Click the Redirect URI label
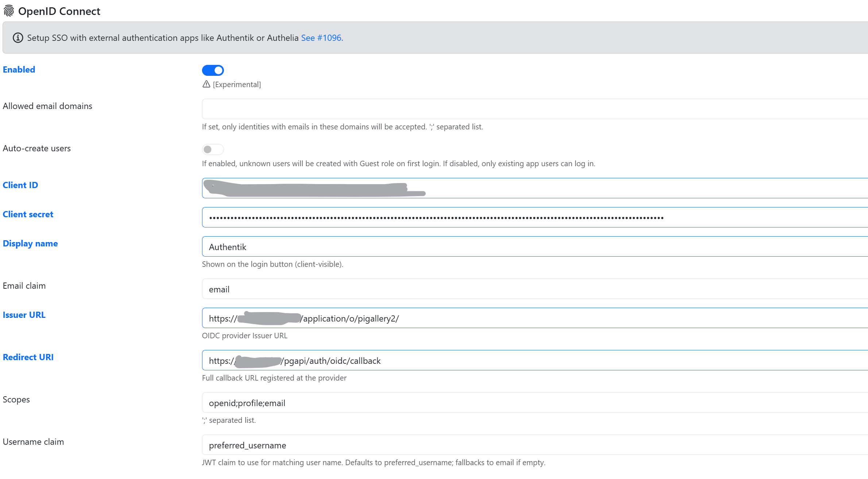Viewport: 868px width, 479px height. click(x=28, y=357)
